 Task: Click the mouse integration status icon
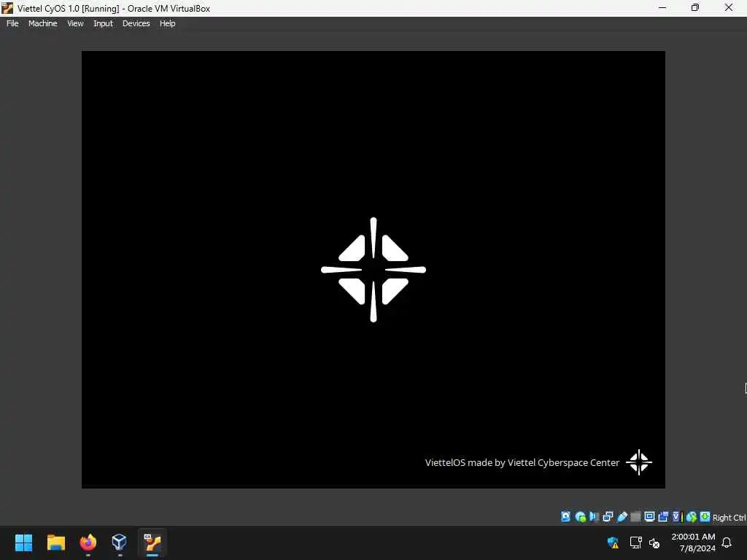pyautogui.click(x=692, y=517)
